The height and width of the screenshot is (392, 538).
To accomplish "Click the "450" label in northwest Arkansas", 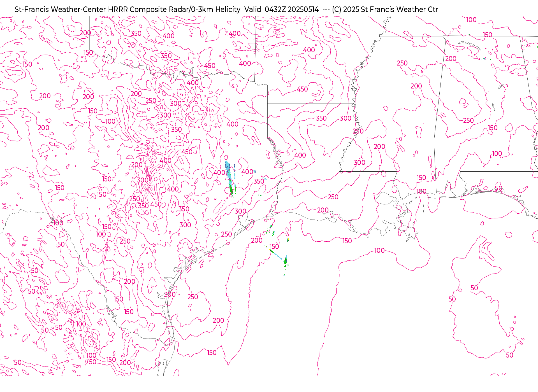I will point(302,89).
